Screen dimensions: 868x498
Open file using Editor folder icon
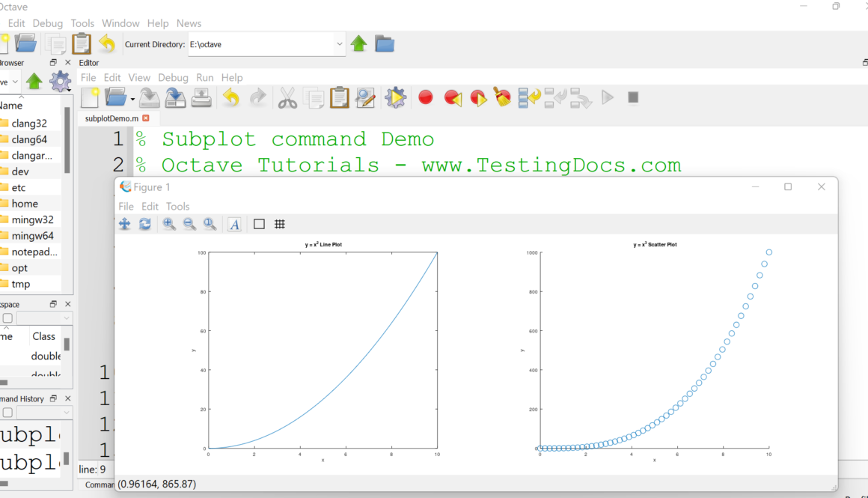click(x=115, y=97)
